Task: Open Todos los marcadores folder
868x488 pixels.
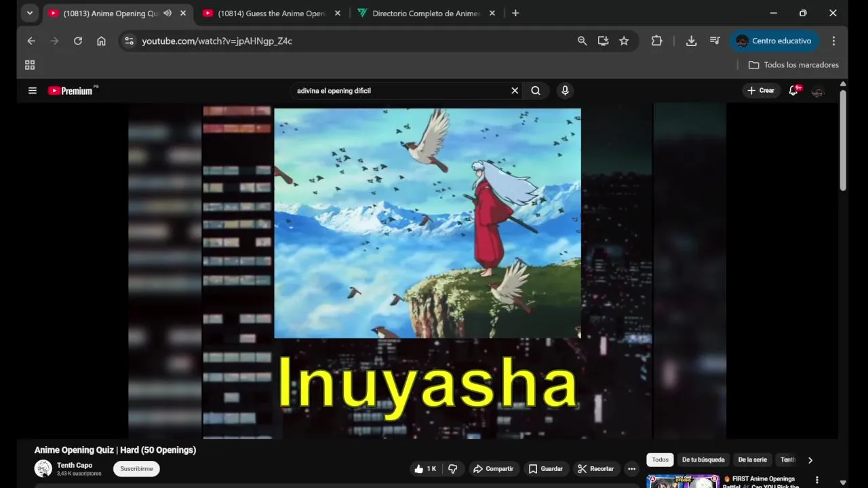Action: tap(793, 65)
